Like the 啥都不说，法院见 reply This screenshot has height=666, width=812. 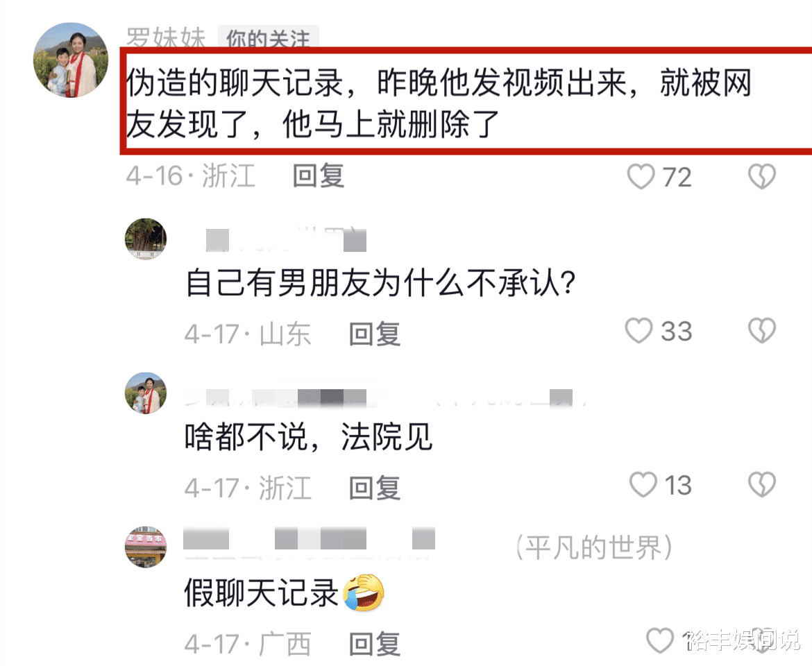click(x=643, y=484)
